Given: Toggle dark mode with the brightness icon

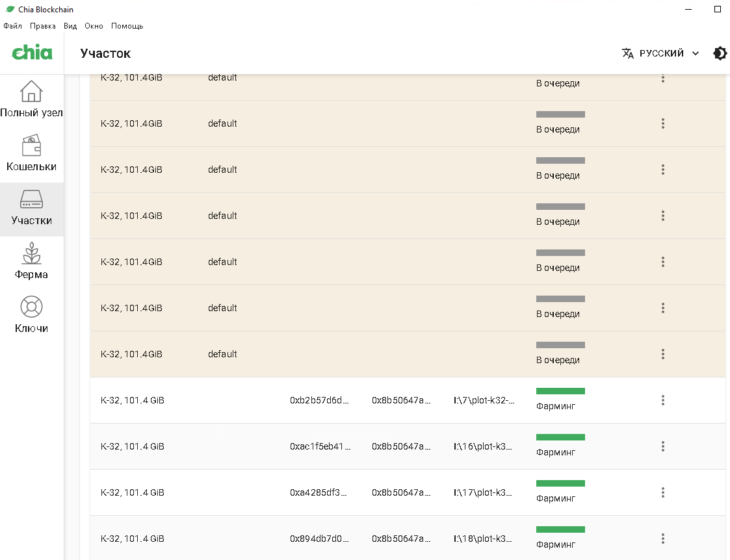Looking at the screenshot, I should pyautogui.click(x=720, y=53).
